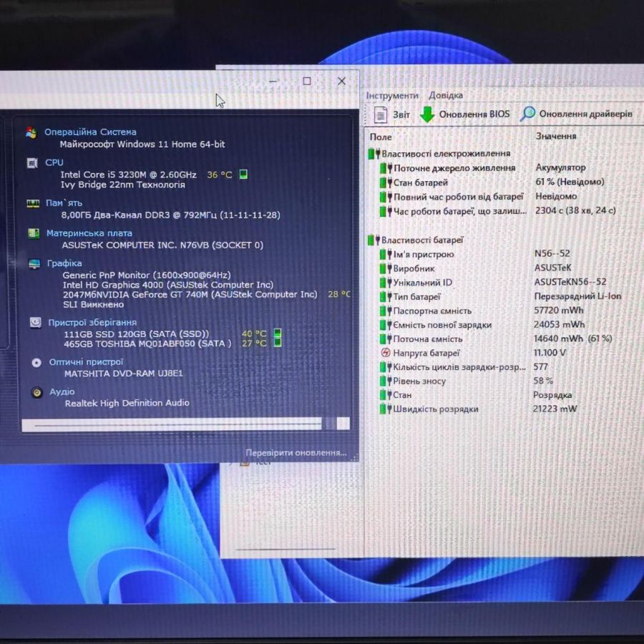Open the Материнська плата section link
The width and height of the screenshot is (644, 644).
pyautogui.click(x=89, y=233)
